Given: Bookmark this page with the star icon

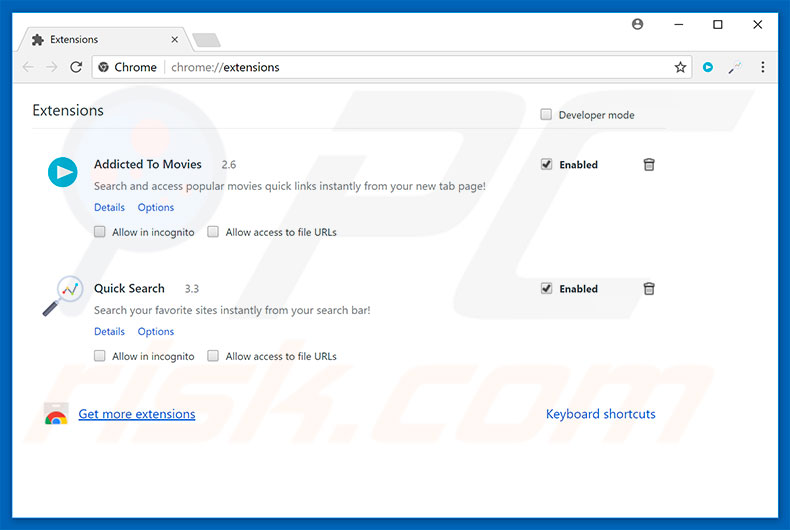Looking at the screenshot, I should 680,67.
